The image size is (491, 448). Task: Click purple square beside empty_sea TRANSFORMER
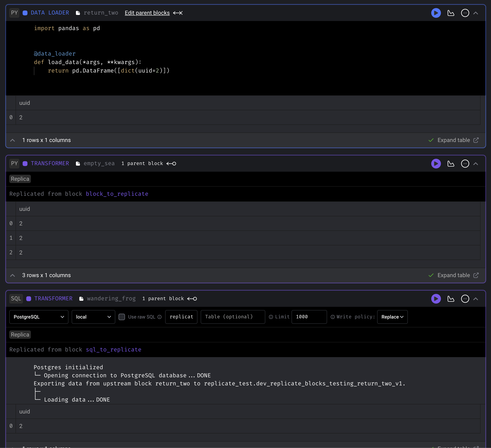pos(25,163)
